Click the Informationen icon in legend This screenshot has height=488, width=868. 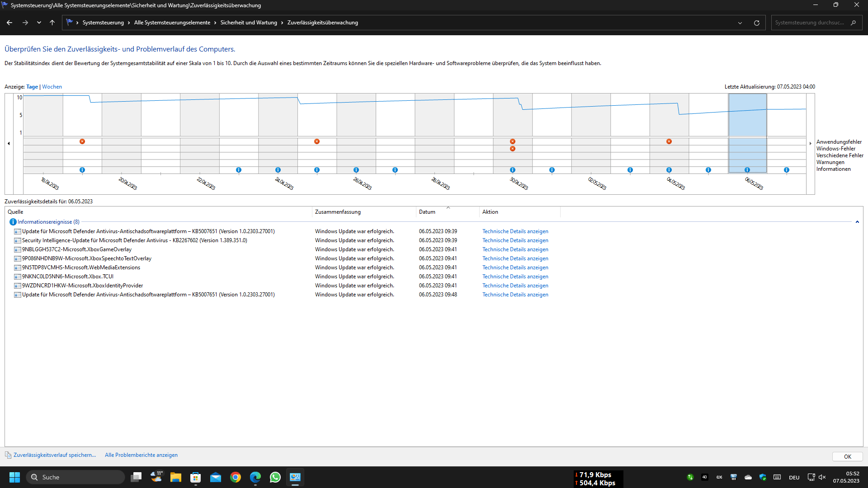833,169
